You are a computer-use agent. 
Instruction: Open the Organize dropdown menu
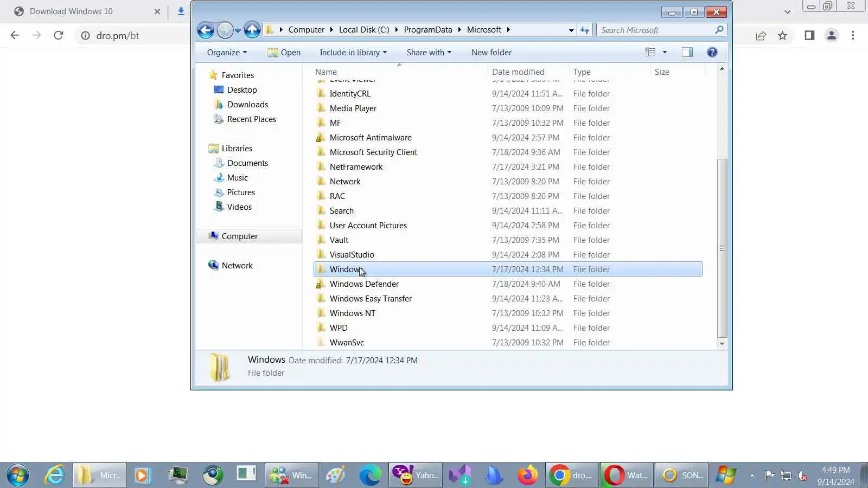(x=227, y=53)
